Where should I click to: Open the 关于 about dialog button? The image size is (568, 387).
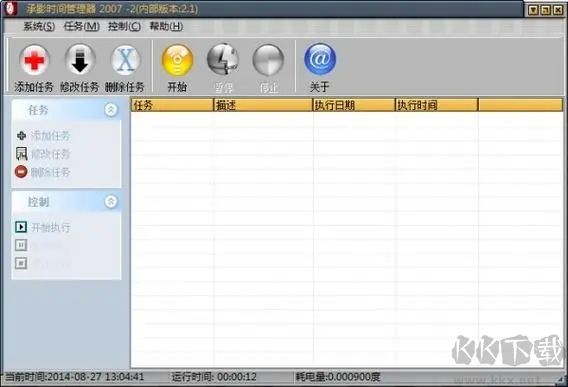pyautogui.click(x=320, y=68)
